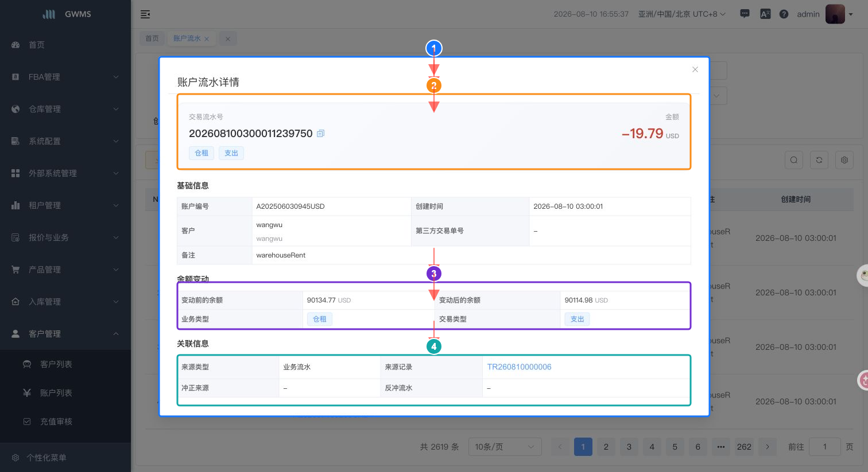The image size is (868, 472).
Task: Open language translation icon in header
Action: click(765, 14)
